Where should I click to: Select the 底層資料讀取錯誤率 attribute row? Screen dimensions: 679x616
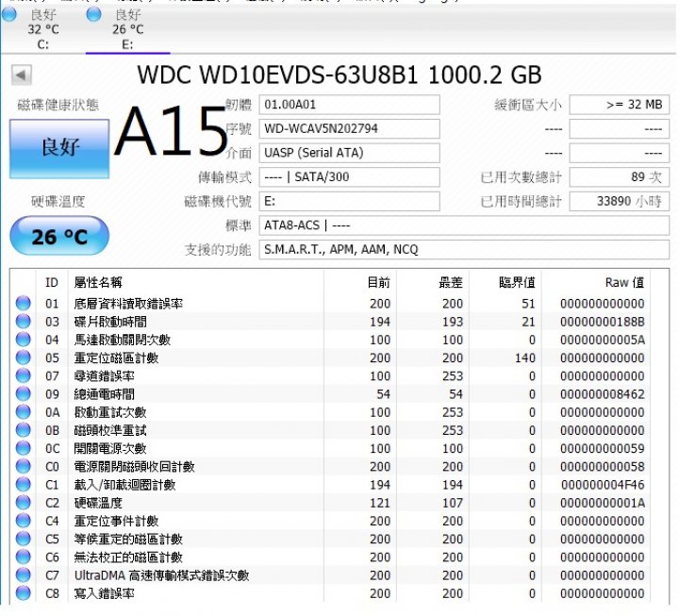330,303
